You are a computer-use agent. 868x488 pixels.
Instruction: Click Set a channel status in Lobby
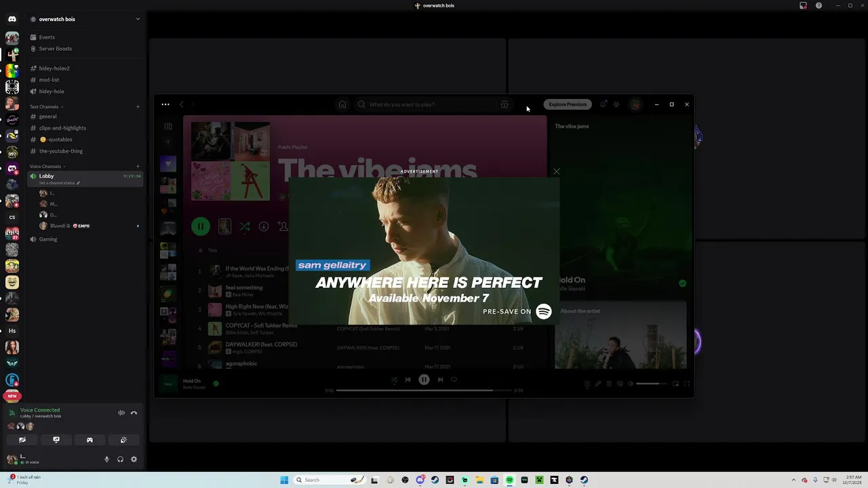pyautogui.click(x=60, y=183)
